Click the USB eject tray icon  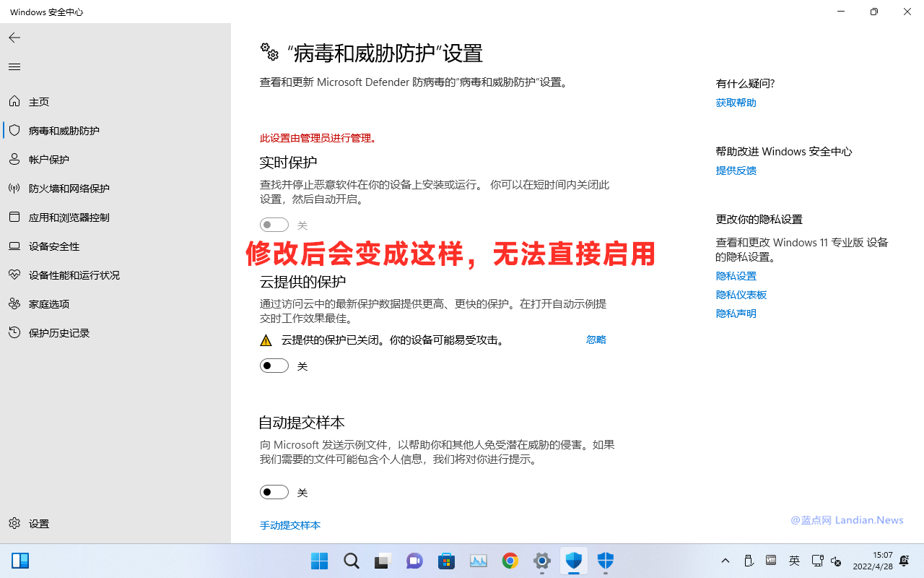click(x=749, y=561)
